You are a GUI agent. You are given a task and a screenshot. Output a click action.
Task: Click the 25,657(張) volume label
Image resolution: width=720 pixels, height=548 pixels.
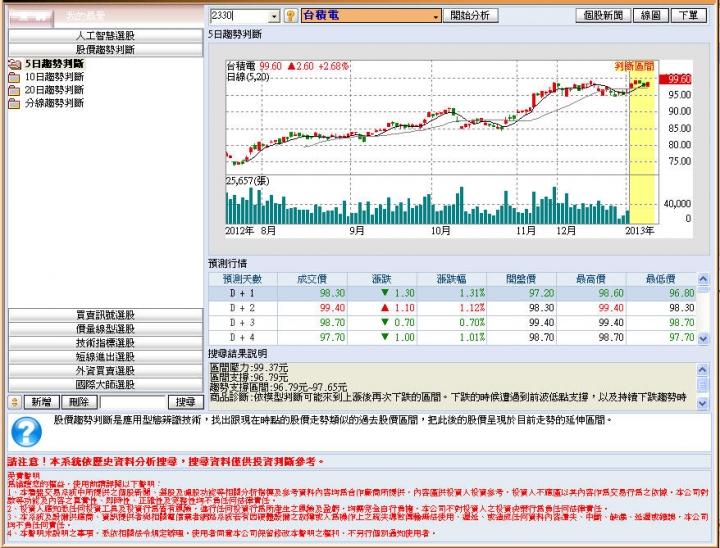(x=248, y=181)
